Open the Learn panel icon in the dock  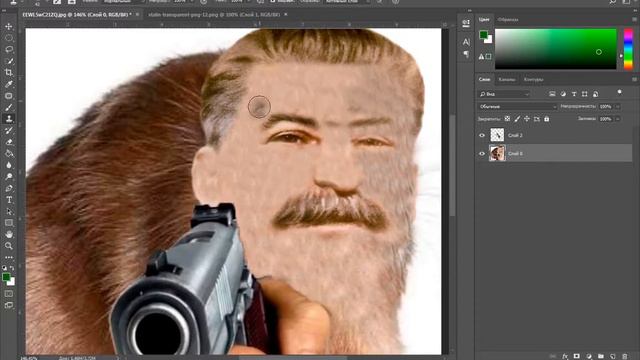point(466,23)
